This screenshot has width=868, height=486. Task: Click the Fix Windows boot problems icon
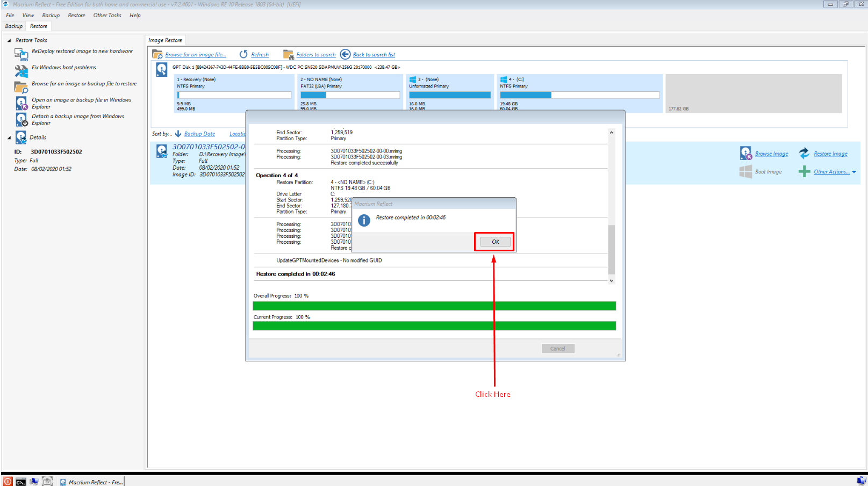[21, 70]
